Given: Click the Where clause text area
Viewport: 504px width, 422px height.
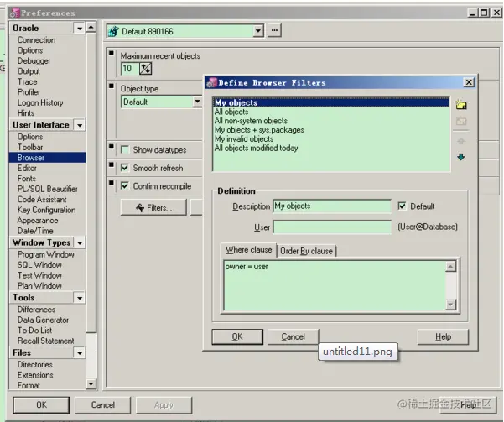Looking at the screenshot, I should pos(335,285).
